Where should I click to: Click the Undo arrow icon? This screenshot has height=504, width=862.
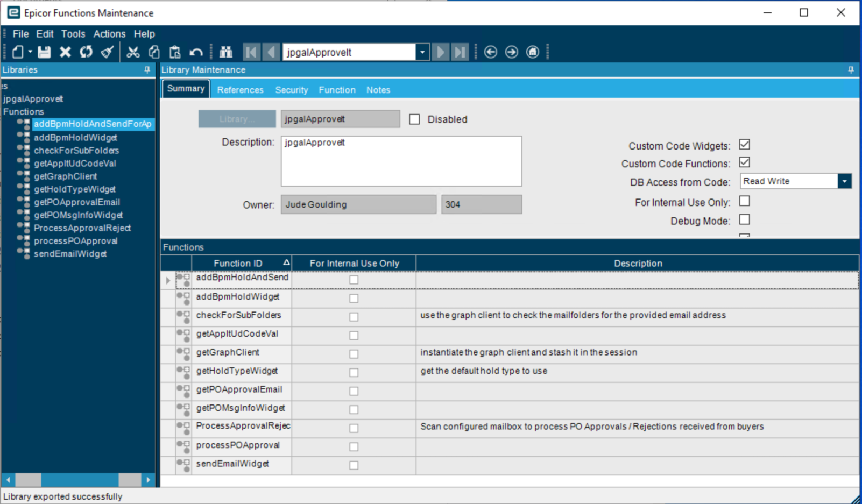196,52
